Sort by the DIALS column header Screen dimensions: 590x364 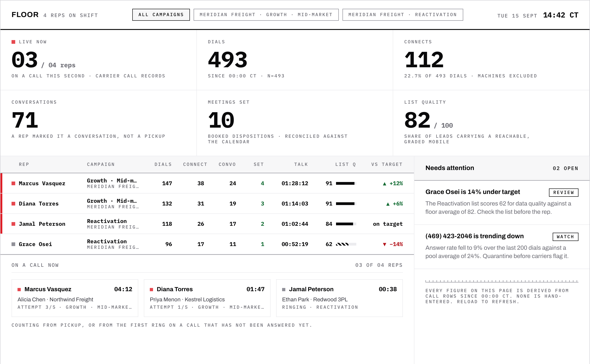(163, 164)
